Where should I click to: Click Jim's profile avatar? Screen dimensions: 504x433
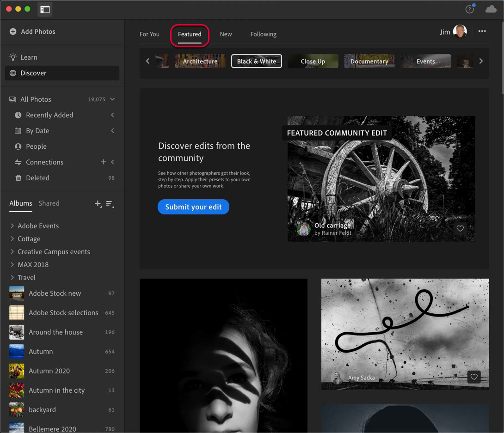(x=460, y=31)
